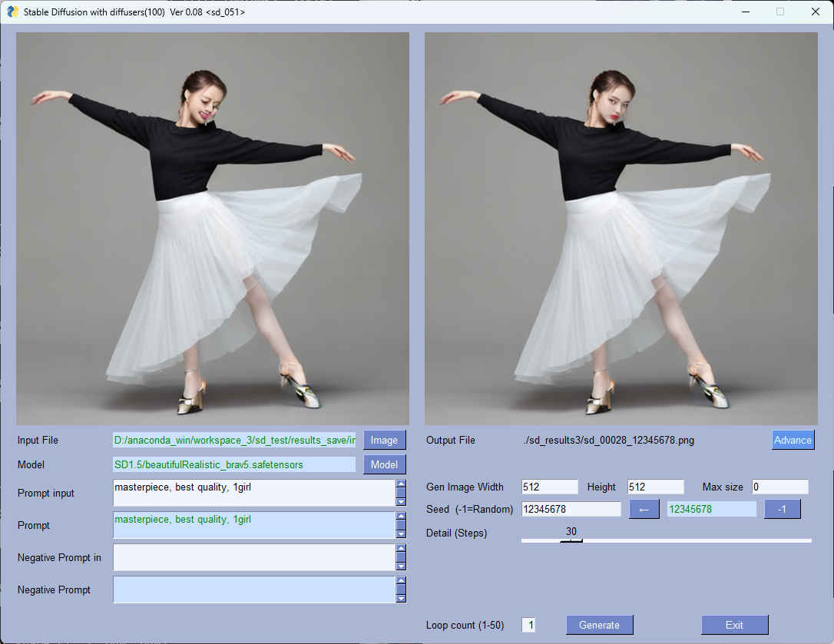
Task: Click the left arrow seed copy button
Action: click(x=644, y=509)
